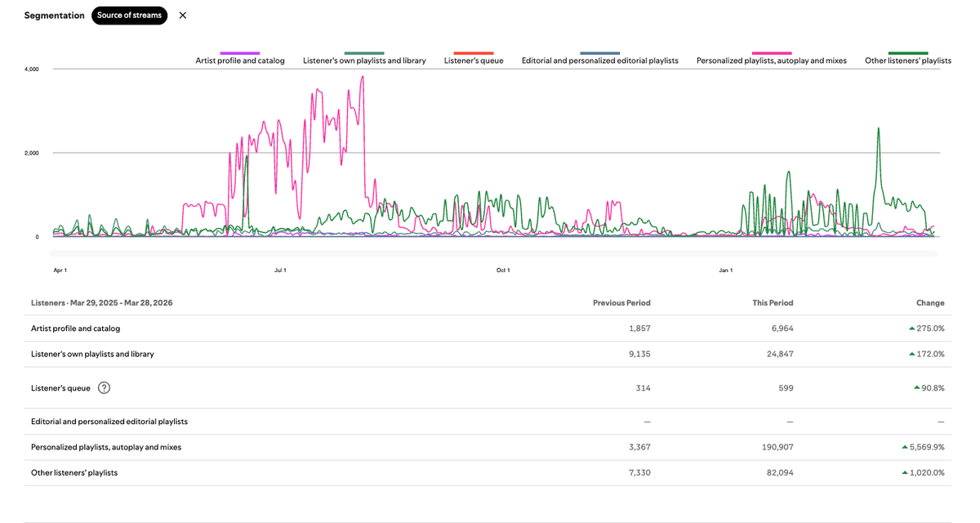
Task: Click the 82,094 this period value
Action: click(780, 473)
